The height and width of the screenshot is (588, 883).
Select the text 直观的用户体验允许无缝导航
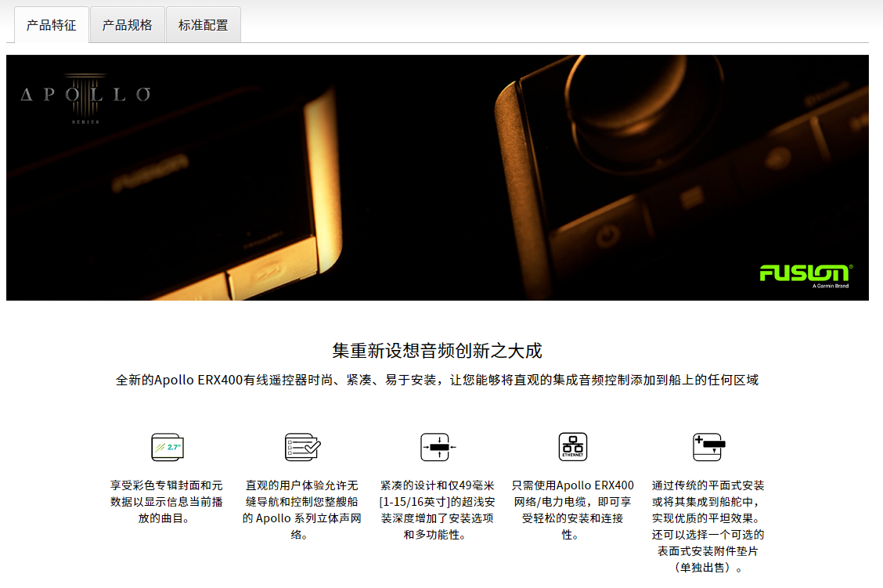(x=302, y=510)
